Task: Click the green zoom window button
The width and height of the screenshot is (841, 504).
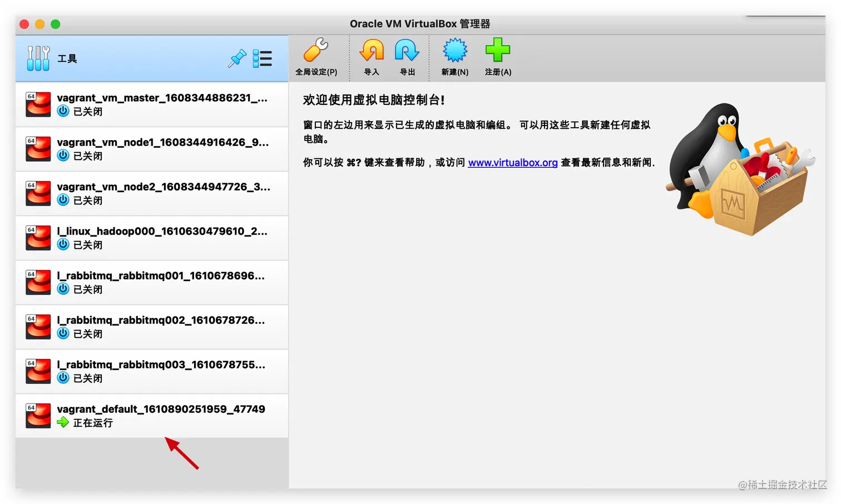Action: (x=55, y=24)
